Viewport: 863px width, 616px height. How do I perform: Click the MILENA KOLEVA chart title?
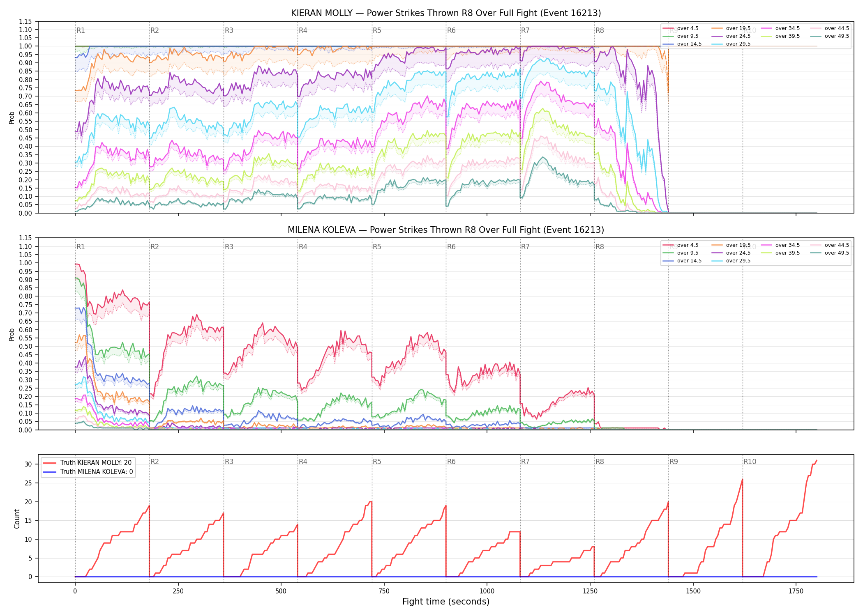pyautogui.click(x=446, y=230)
